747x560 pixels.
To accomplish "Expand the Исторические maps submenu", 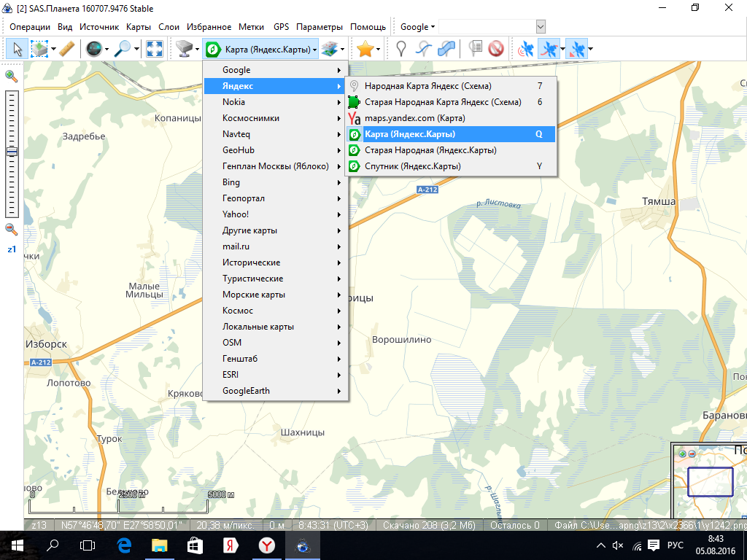I will [275, 262].
